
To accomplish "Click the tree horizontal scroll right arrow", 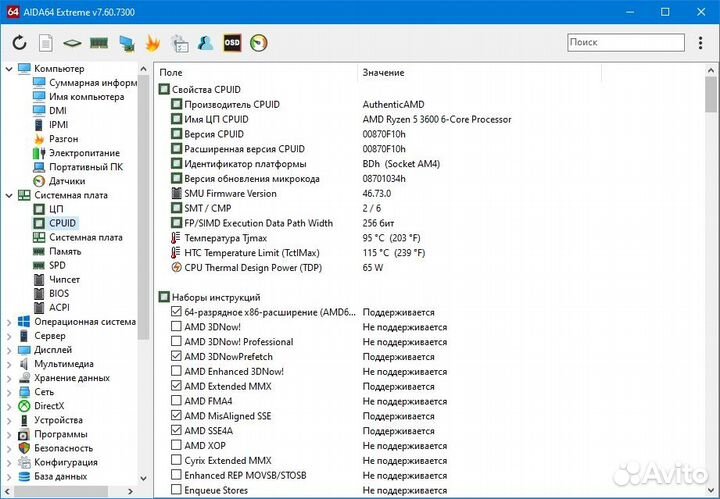I will pos(130,491).
